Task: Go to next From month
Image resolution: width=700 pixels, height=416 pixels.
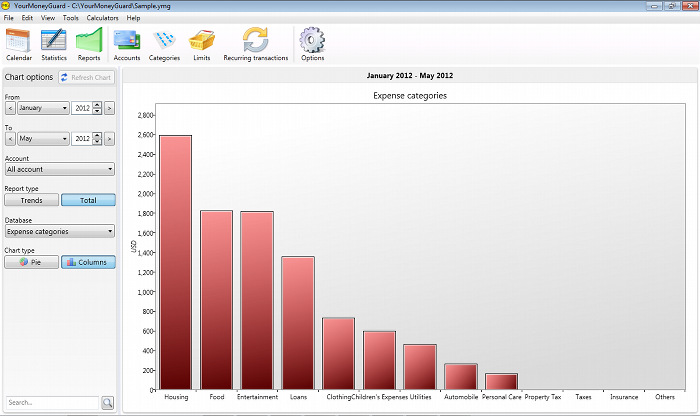Action: click(x=109, y=108)
